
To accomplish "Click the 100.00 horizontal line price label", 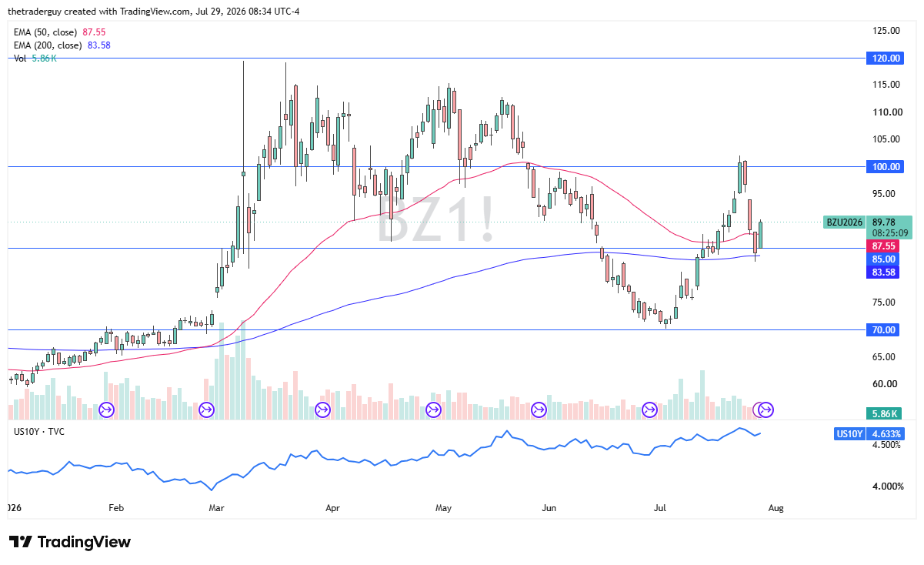I will [x=886, y=167].
